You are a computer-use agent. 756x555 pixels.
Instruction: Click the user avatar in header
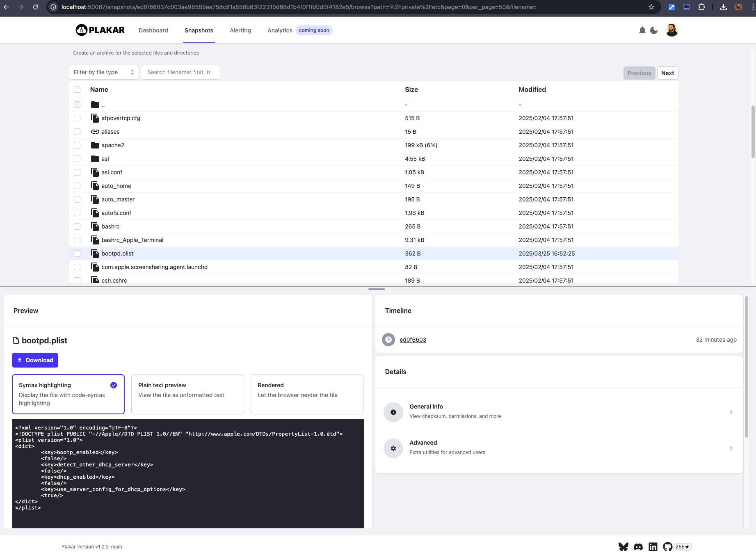tap(671, 30)
